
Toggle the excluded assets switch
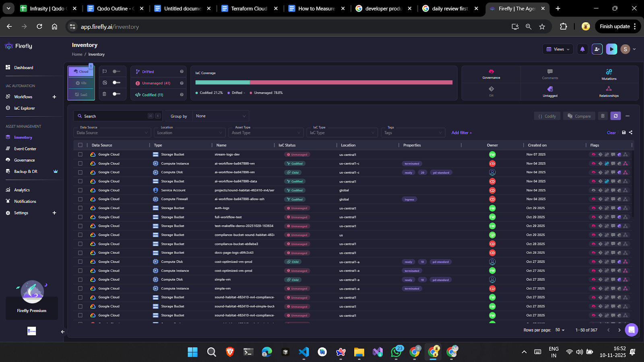pyautogui.click(x=117, y=82)
